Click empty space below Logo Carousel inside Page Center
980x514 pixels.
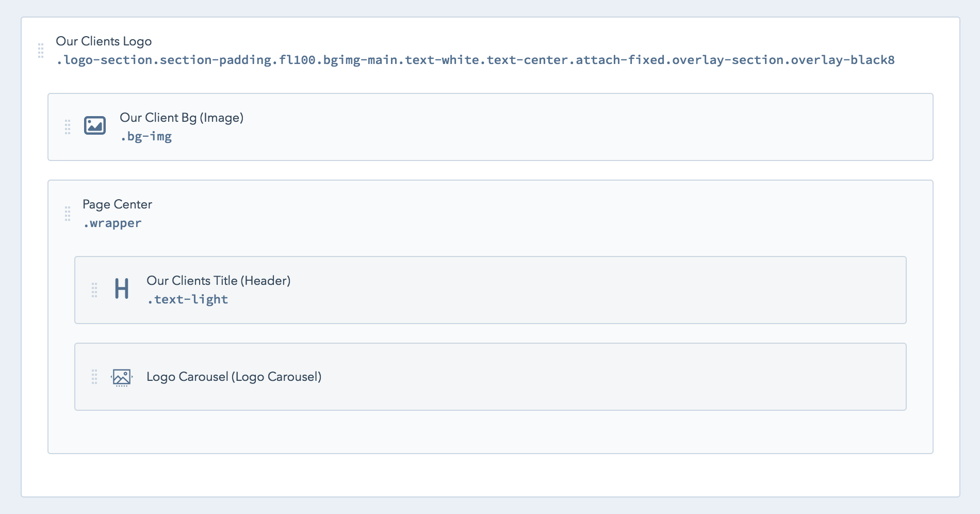(490, 432)
